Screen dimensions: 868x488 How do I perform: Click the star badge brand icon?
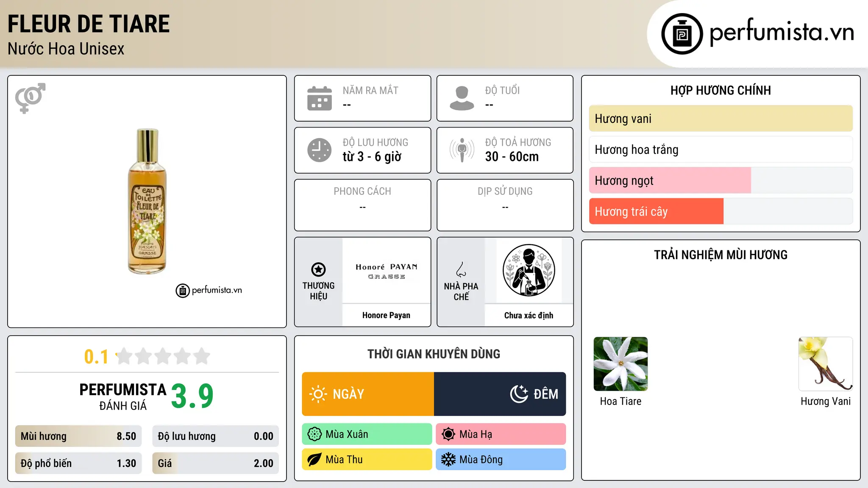pos(318,269)
